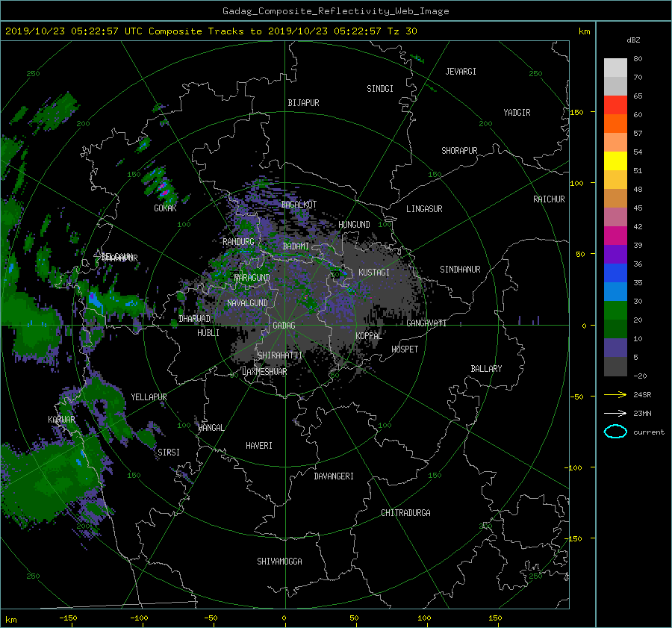Click the SHORAPUR city label
The width and height of the screenshot is (672, 628).
[459, 151]
